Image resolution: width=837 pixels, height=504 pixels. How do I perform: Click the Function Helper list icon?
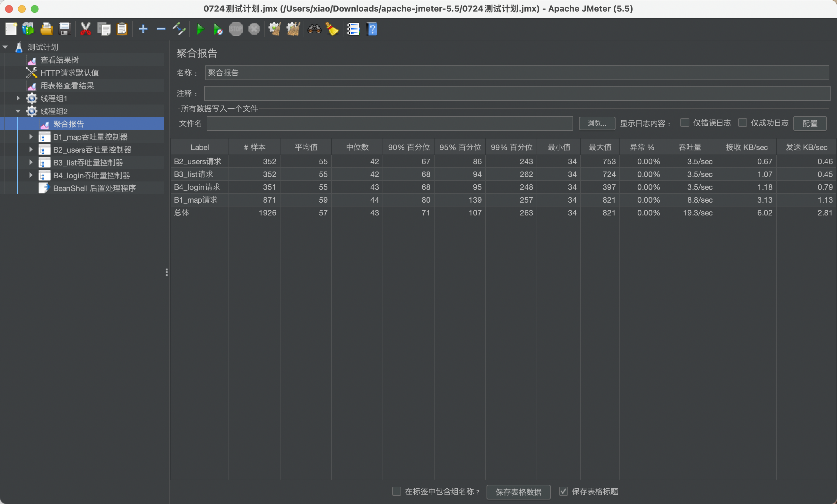(353, 29)
